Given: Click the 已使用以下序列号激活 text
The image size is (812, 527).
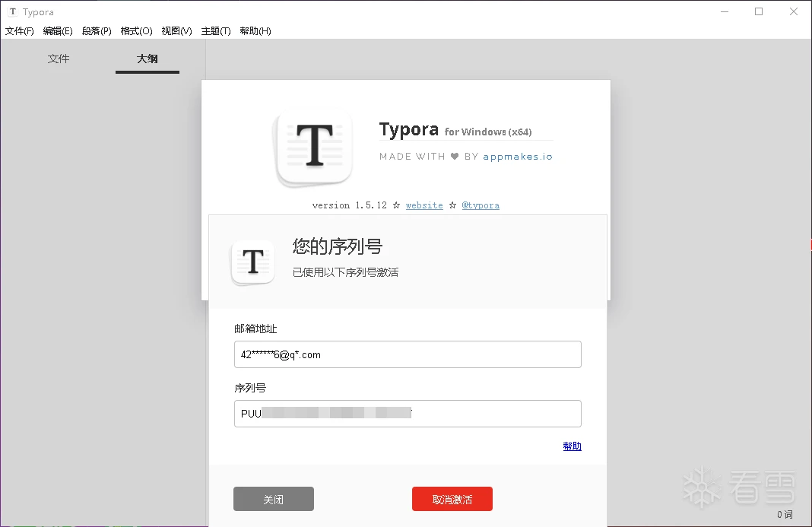Looking at the screenshot, I should (345, 272).
